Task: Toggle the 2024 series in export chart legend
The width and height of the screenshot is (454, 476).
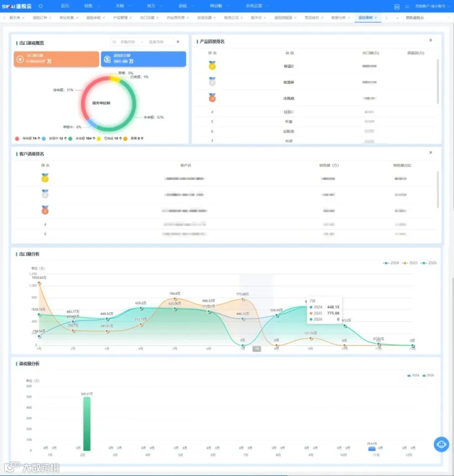Action: [x=391, y=263]
